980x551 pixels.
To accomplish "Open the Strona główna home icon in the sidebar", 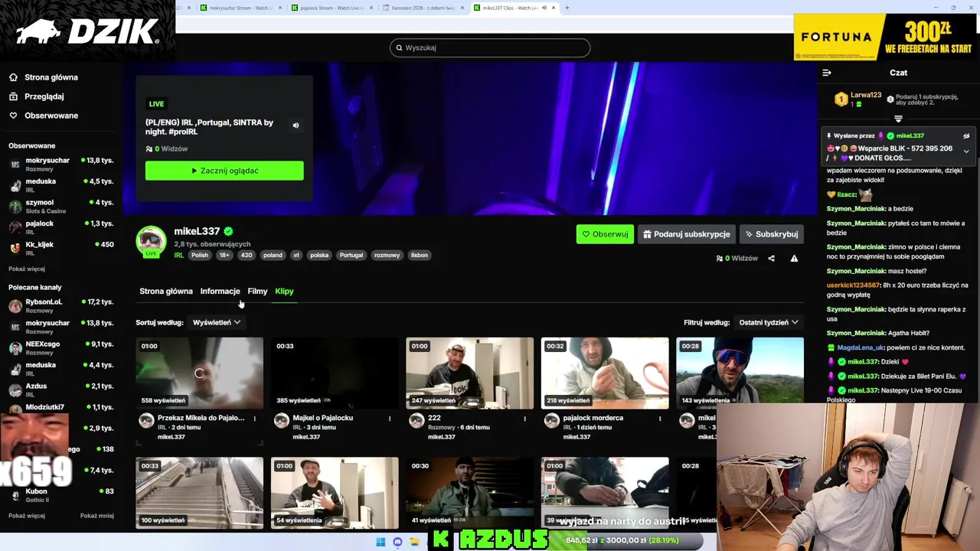I will click(13, 77).
